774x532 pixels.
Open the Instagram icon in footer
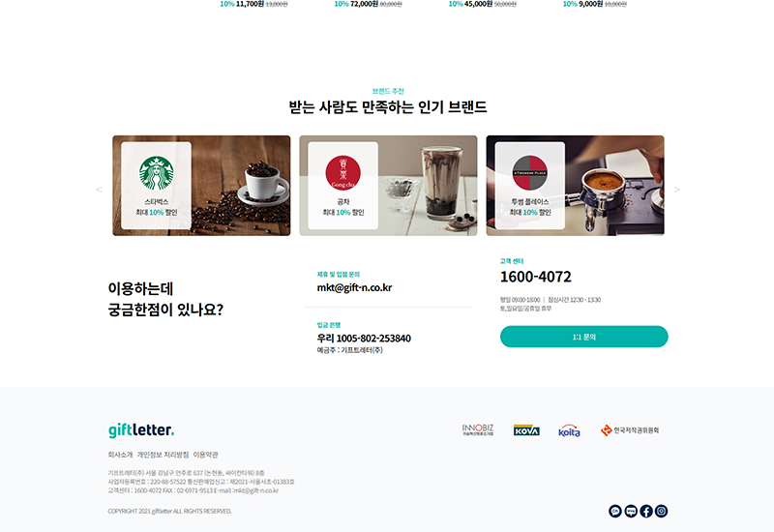662,511
